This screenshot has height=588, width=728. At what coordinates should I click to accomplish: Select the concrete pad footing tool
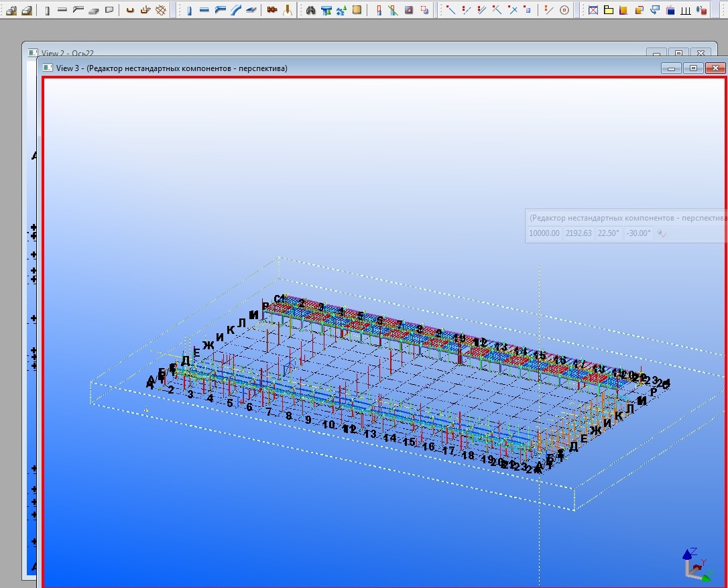click(x=11, y=10)
